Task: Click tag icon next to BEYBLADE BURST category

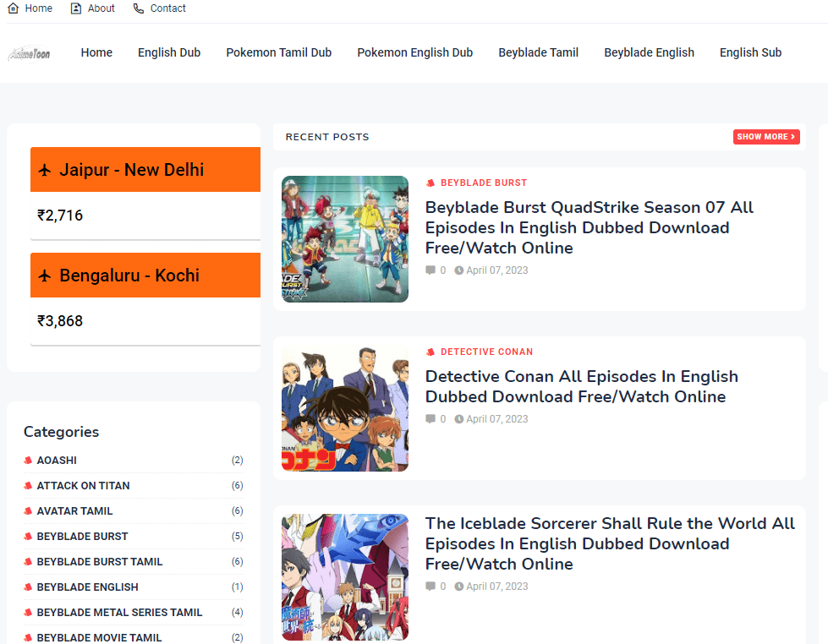Action: [28, 537]
